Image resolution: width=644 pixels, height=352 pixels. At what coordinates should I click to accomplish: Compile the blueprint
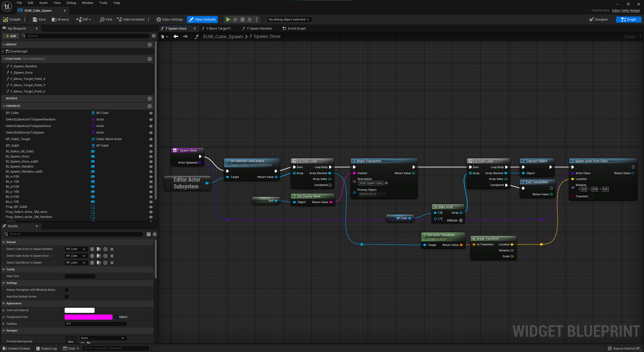tap(12, 19)
